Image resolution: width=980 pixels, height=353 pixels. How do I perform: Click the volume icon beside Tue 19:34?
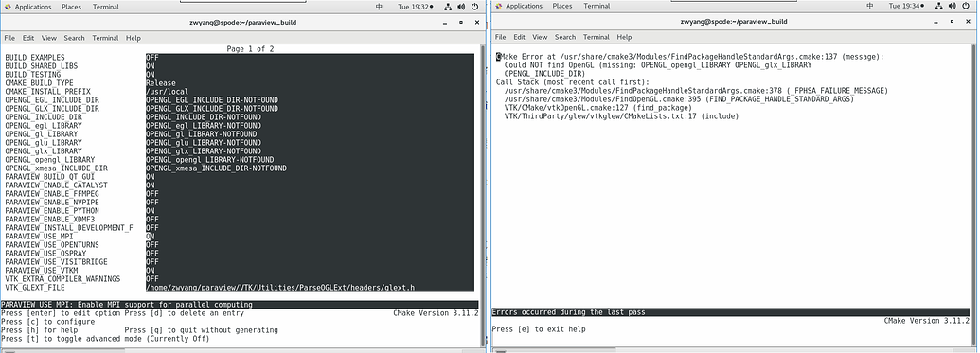click(x=953, y=7)
